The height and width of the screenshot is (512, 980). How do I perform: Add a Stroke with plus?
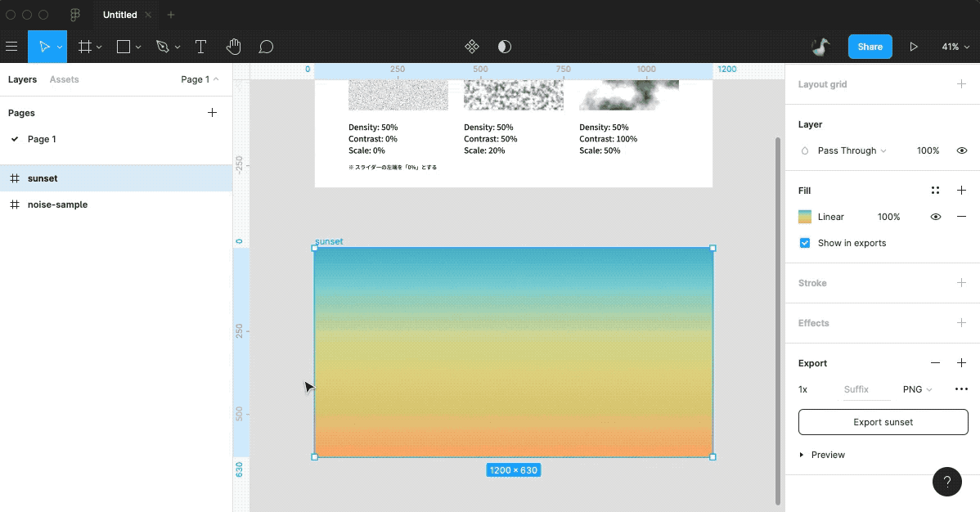pos(961,282)
